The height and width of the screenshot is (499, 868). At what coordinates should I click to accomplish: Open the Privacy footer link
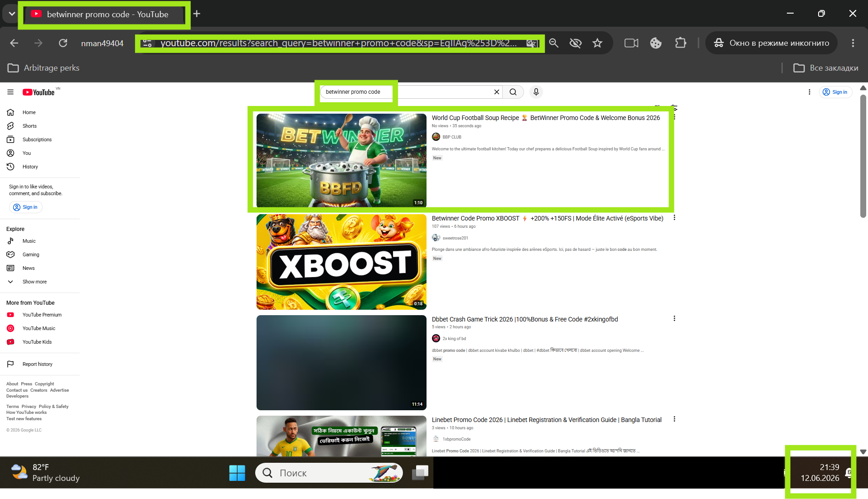coord(29,407)
